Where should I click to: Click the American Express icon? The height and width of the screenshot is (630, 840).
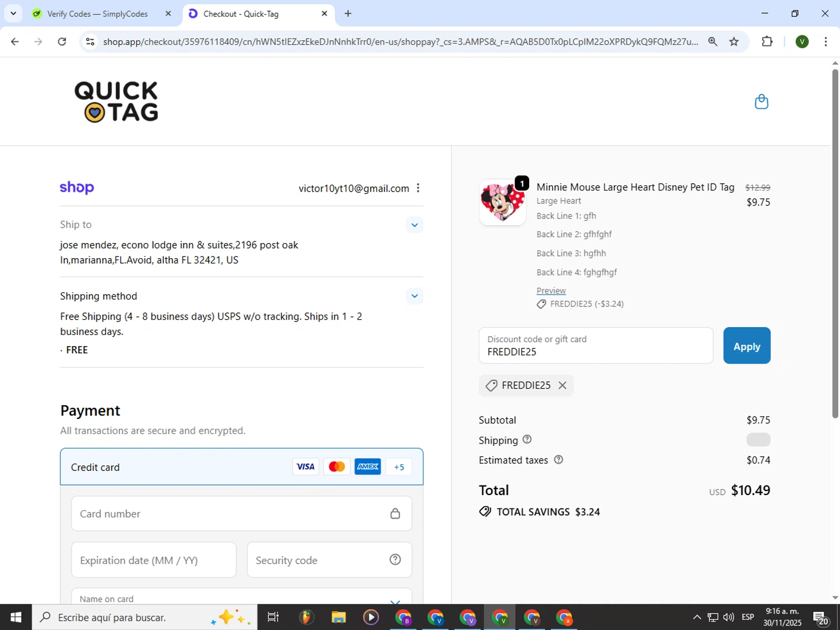[x=368, y=466]
